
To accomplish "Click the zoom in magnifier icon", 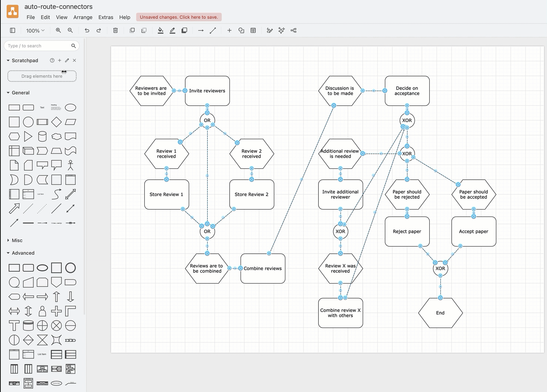I will (x=58, y=30).
